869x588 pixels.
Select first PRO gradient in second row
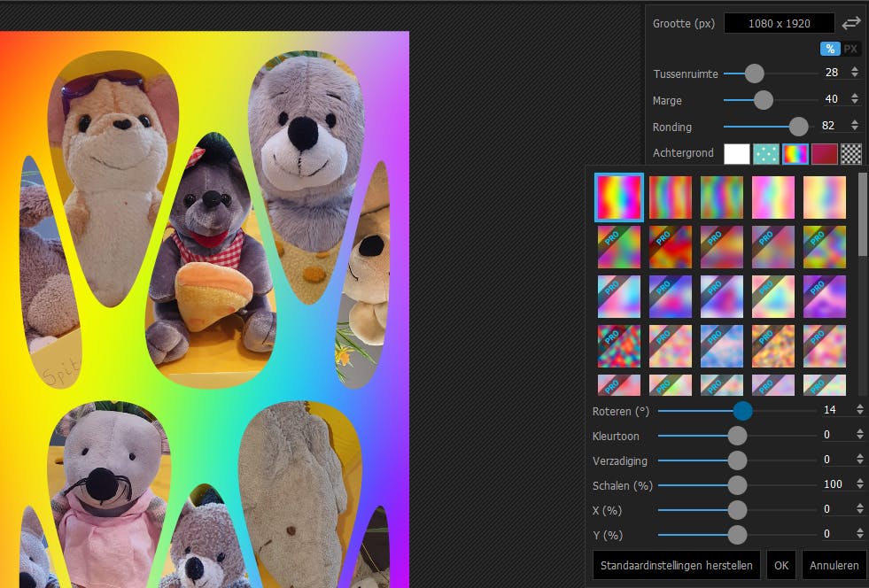click(618, 247)
